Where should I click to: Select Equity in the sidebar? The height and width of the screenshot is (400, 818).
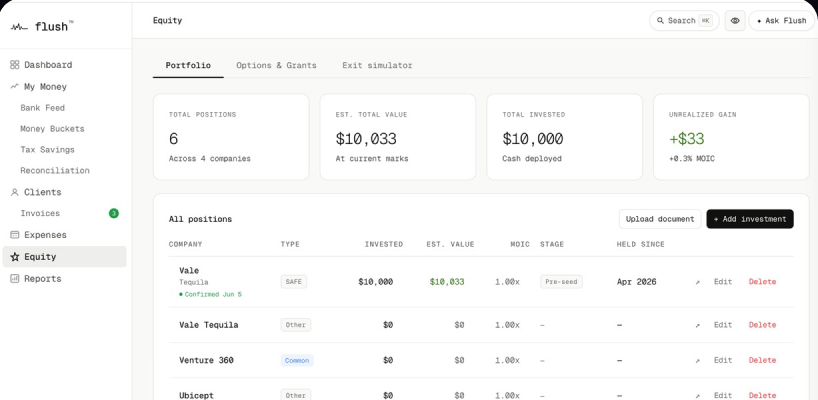pos(64,257)
